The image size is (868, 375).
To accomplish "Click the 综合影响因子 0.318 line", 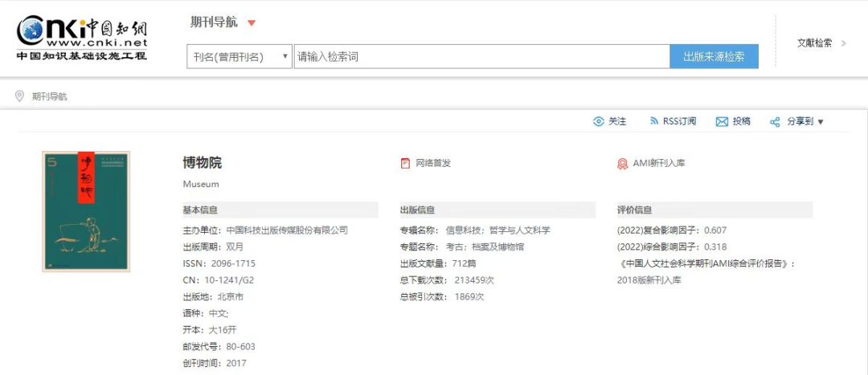I will coord(671,247).
